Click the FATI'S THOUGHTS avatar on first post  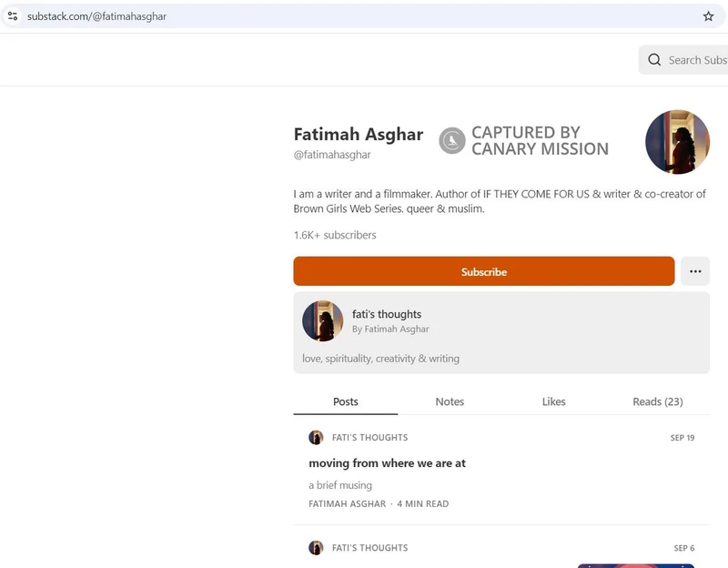316,437
